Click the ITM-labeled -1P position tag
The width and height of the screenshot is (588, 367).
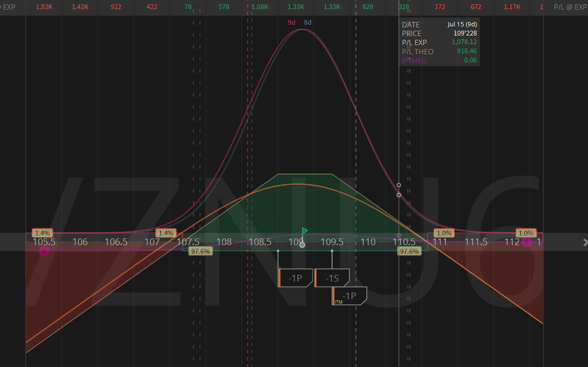(x=350, y=296)
